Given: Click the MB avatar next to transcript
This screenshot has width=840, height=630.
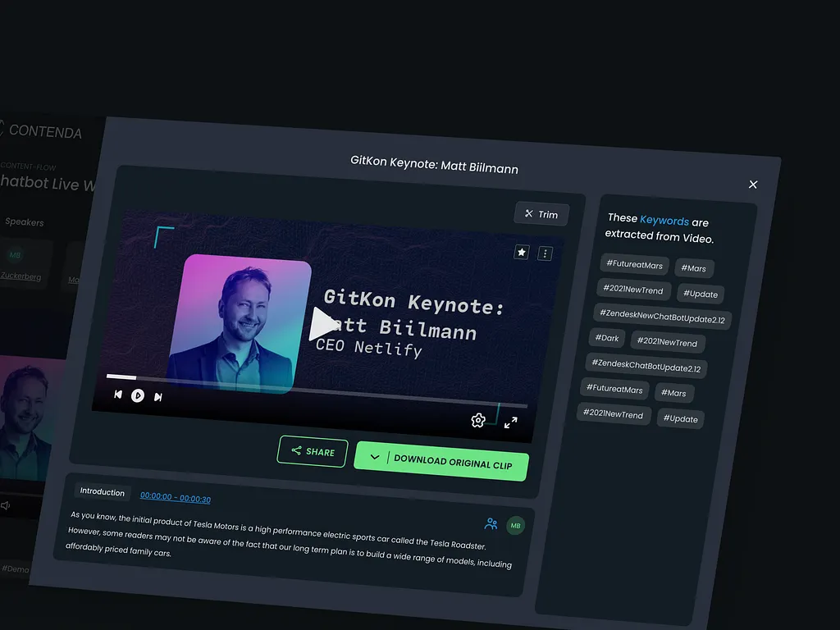Looking at the screenshot, I should click(x=516, y=525).
